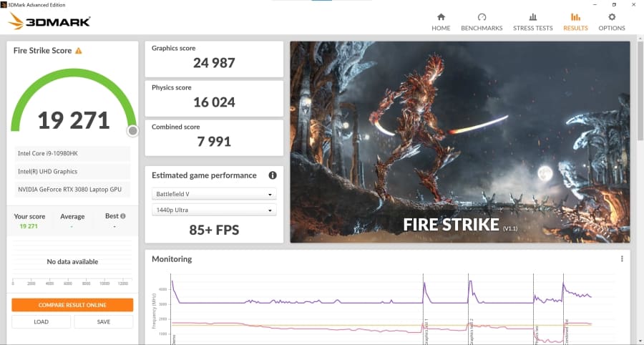The width and height of the screenshot is (644, 345).
Task: Open the Battlefield V game dropdown
Action: [214, 194]
